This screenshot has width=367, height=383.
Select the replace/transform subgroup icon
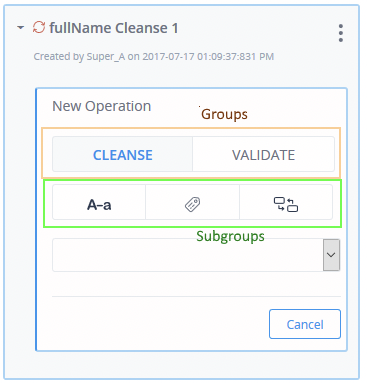coord(286,202)
